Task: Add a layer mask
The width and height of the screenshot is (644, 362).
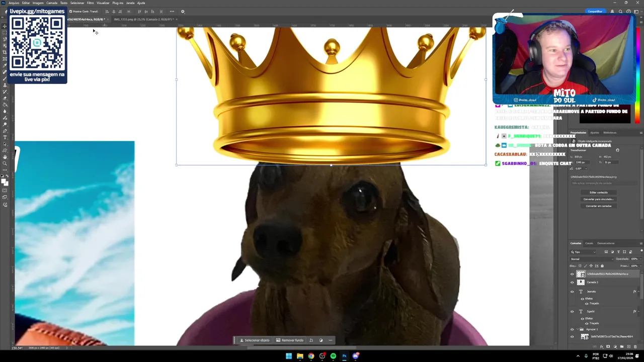Action: [608, 346]
